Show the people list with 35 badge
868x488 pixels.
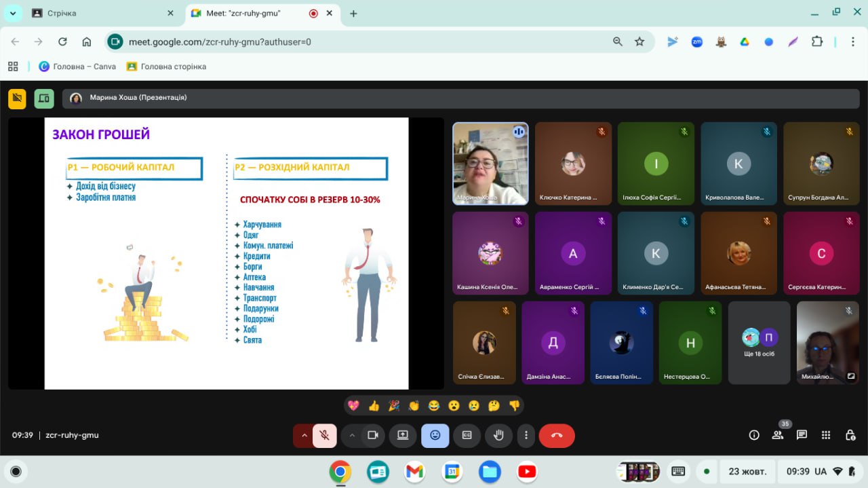pyautogui.click(x=778, y=436)
